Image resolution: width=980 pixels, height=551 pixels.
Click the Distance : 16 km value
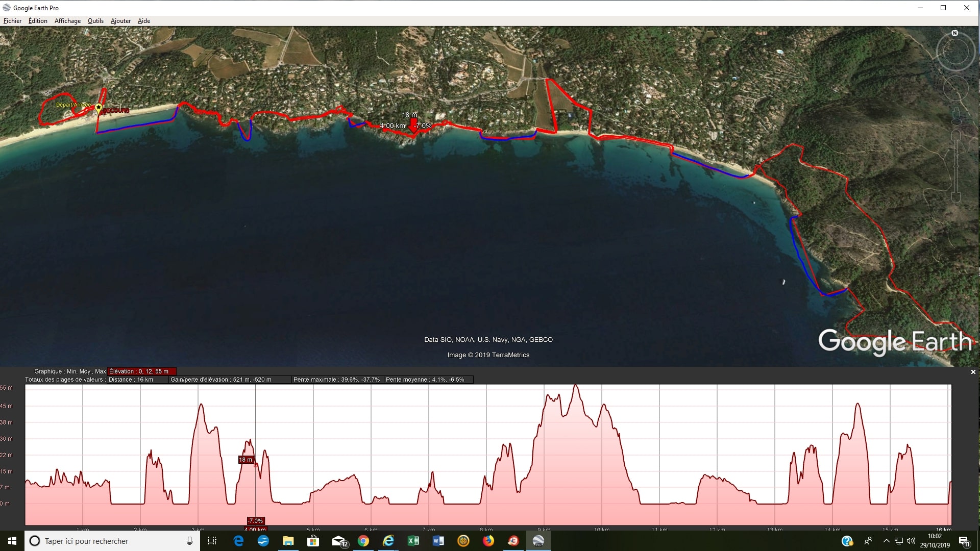click(137, 380)
